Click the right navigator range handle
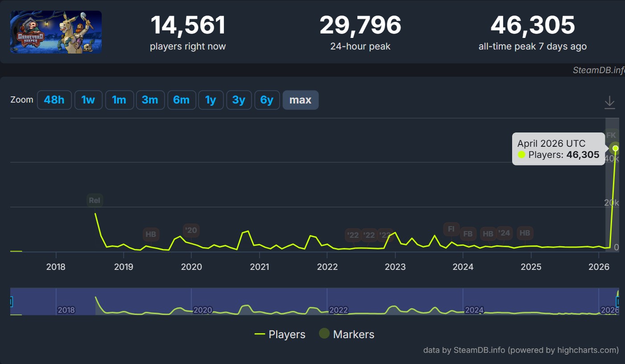The height and width of the screenshot is (364, 625). click(618, 302)
